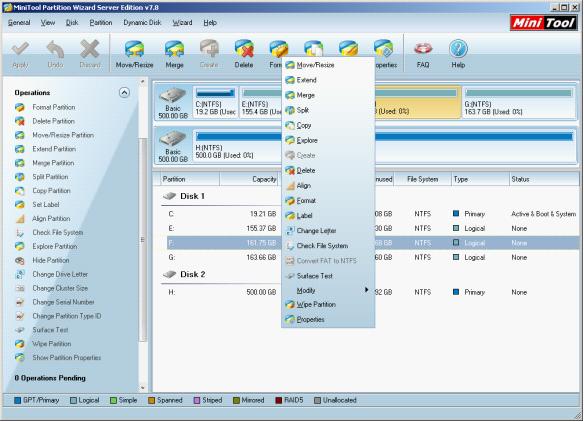584x422 pixels.
Task: Select the G: NTFS partition block
Action: click(x=518, y=103)
